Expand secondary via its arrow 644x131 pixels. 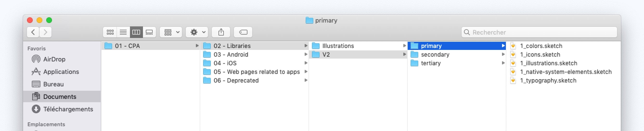(x=503, y=54)
